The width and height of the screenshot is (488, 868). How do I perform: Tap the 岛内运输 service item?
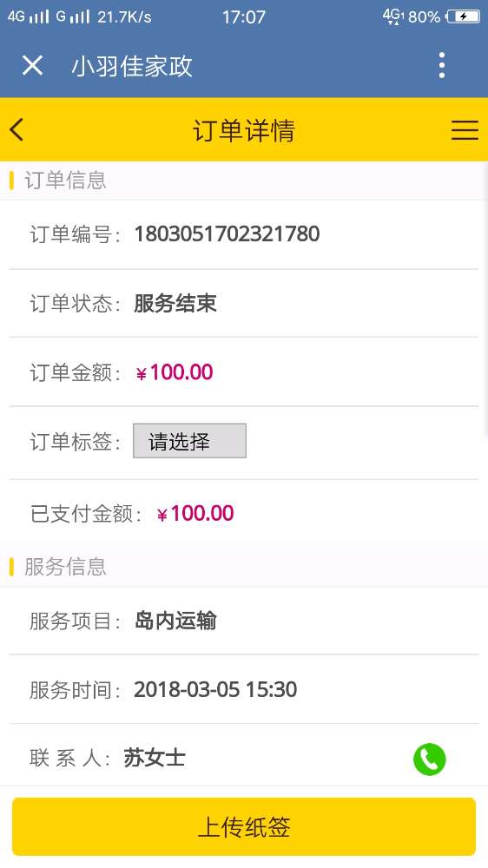pos(175,621)
